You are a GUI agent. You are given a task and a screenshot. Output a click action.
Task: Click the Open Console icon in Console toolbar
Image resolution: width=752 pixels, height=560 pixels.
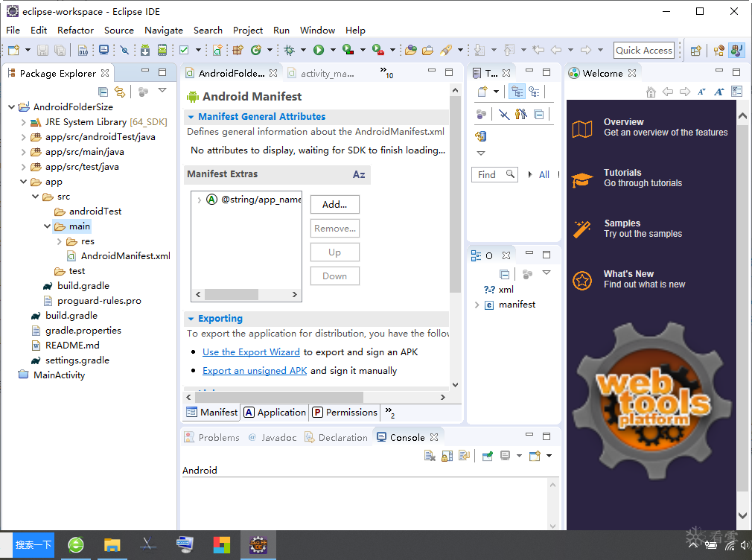coord(535,456)
